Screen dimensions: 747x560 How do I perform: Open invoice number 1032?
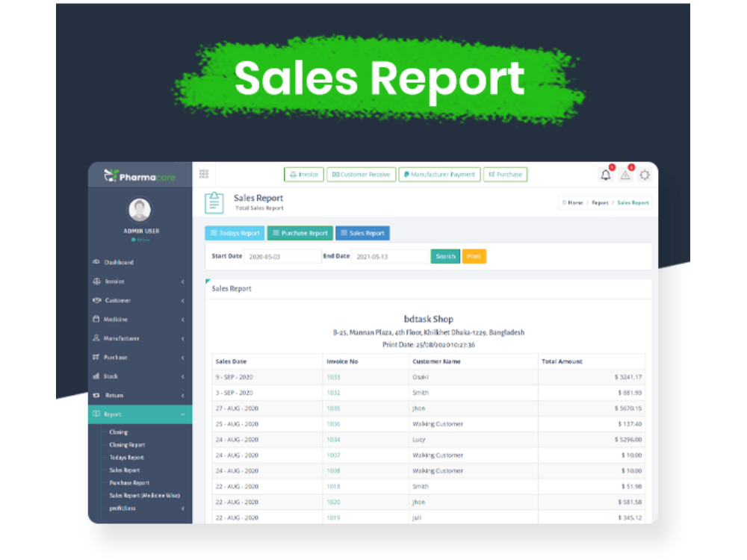coord(333,393)
